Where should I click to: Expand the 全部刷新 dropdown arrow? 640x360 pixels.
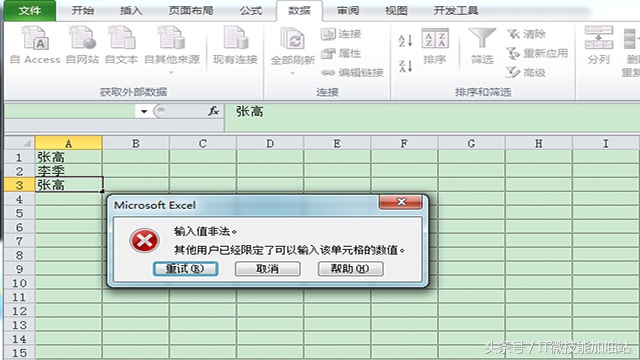(293, 73)
